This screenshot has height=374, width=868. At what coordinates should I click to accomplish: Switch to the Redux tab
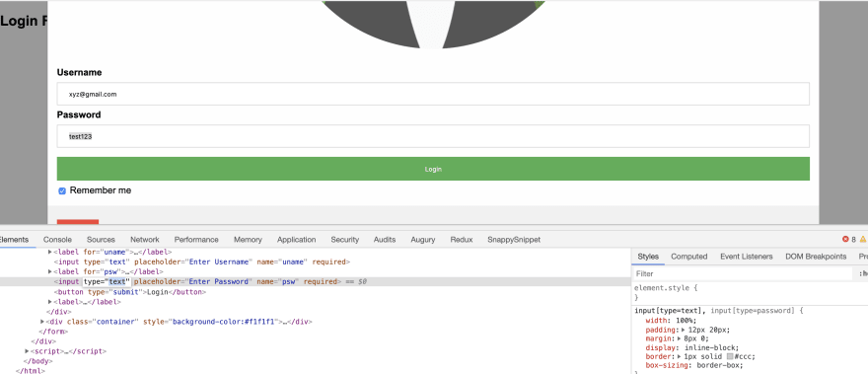click(x=462, y=240)
